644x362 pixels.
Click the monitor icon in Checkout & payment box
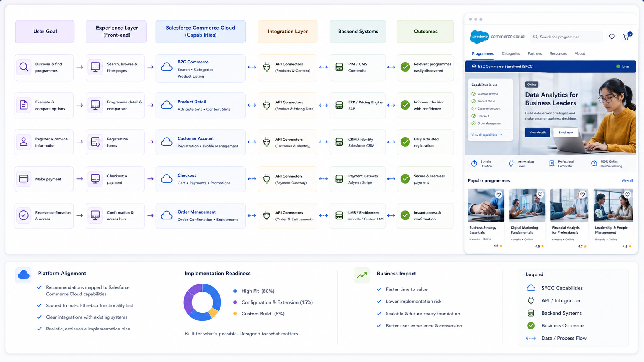point(95,179)
